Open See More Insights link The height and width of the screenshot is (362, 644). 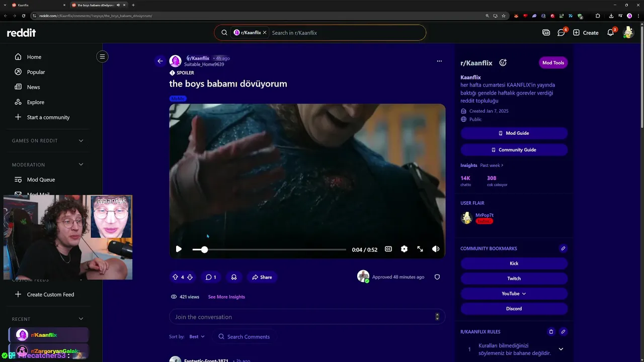point(226,297)
